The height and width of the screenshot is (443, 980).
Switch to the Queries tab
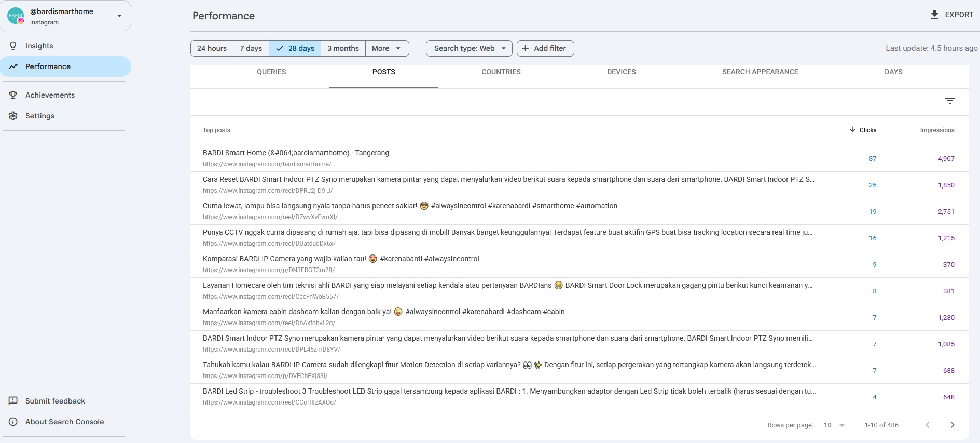tap(271, 72)
